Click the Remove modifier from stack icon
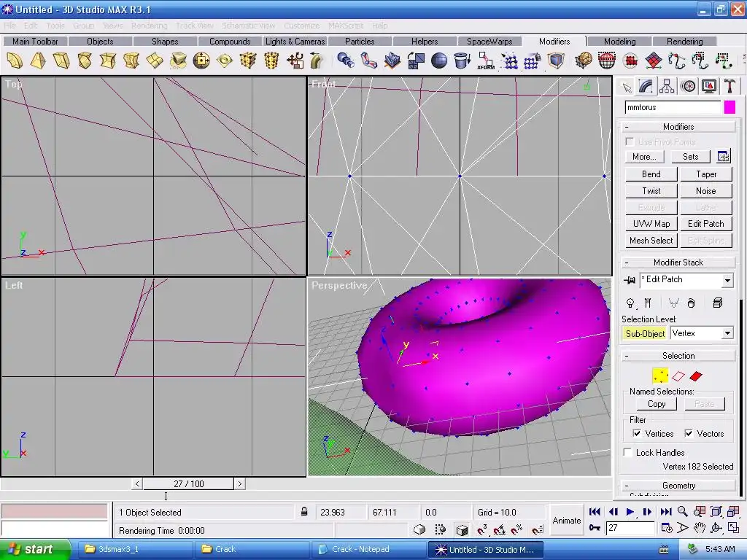This screenshot has height=560, width=747. point(692,303)
